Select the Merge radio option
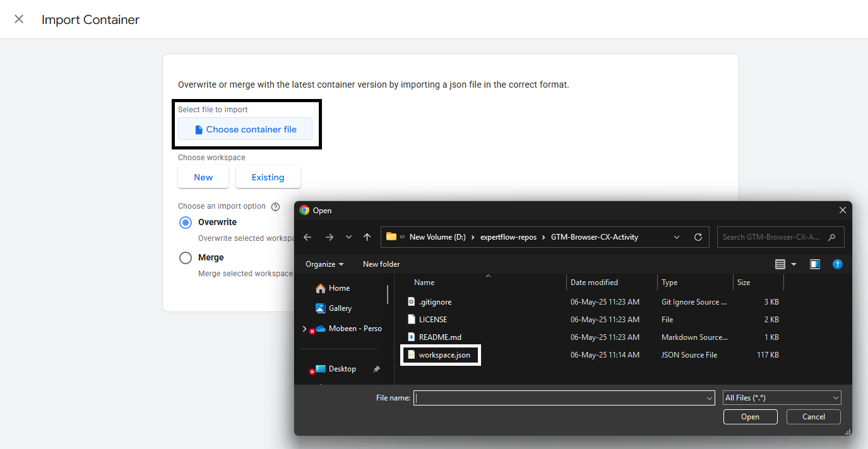Image resolution: width=868 pixels, height=449 pixels. 186,258
